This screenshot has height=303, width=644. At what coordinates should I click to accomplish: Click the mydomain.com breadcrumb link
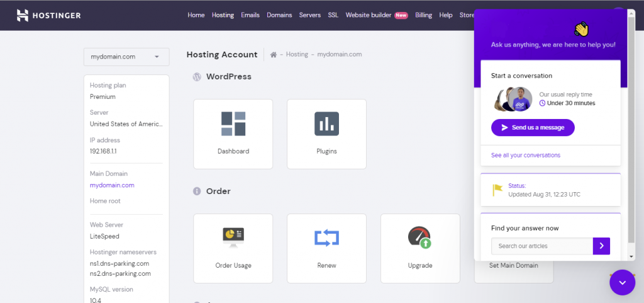339,54
